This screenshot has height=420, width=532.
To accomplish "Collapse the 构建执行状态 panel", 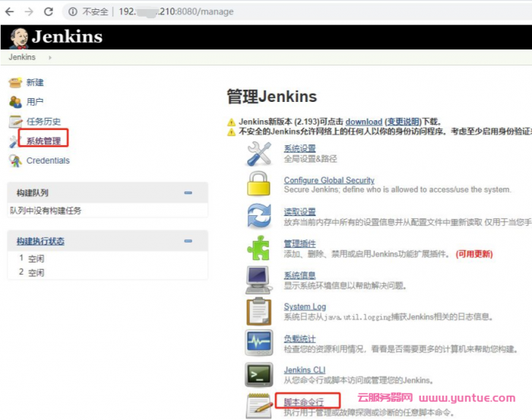I will tap(188, 241).
